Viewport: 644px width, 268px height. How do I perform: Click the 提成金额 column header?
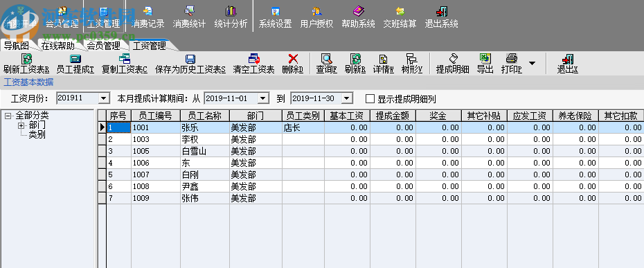pos(393,116)
